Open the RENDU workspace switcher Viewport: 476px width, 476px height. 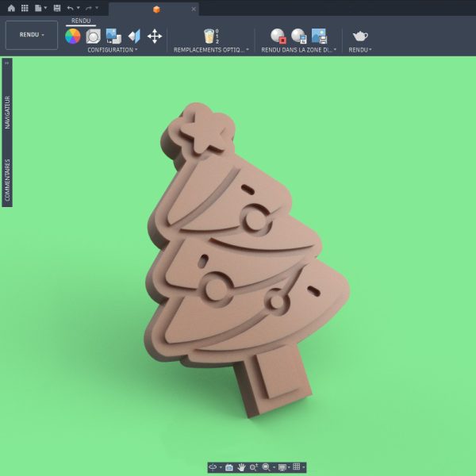coord(32,35)
